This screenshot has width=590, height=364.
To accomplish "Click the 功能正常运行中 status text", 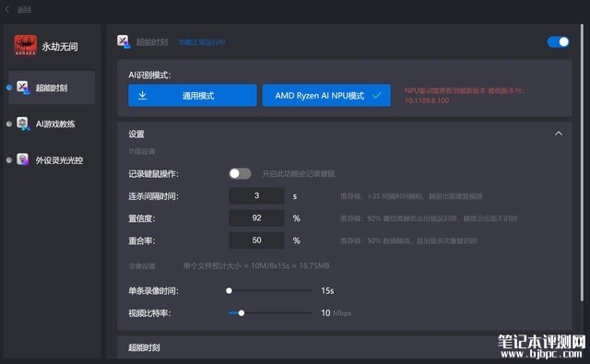I will (202, 42).
